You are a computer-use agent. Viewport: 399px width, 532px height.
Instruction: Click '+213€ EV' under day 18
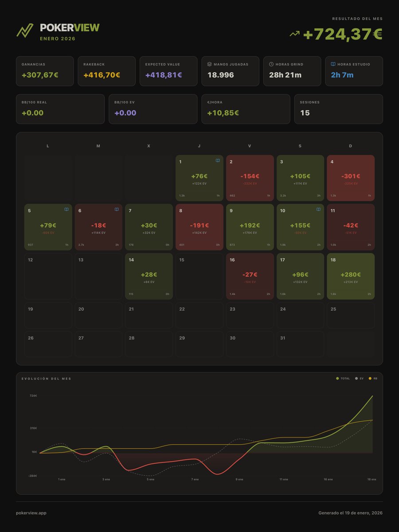click(x=351, y=282)
